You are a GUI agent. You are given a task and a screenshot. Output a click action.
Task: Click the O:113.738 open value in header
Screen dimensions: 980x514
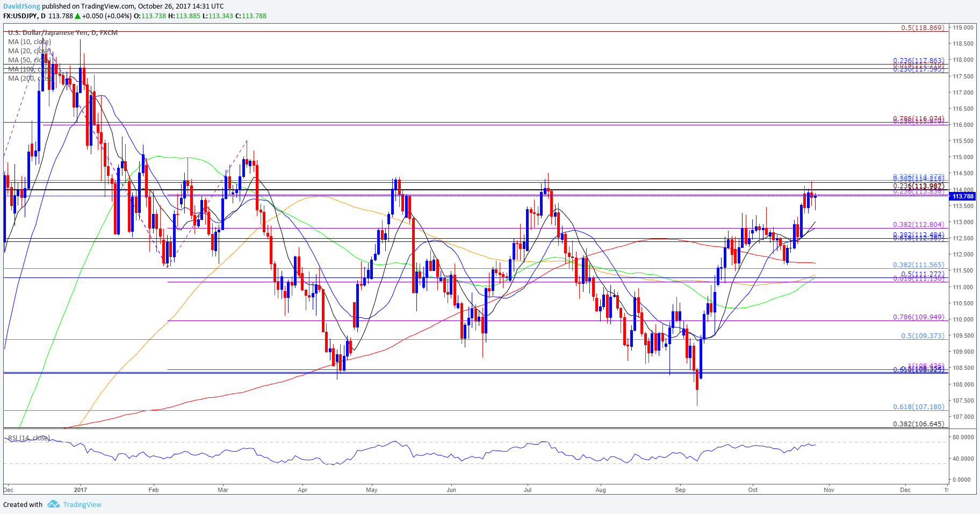click(x=150, y=16)
